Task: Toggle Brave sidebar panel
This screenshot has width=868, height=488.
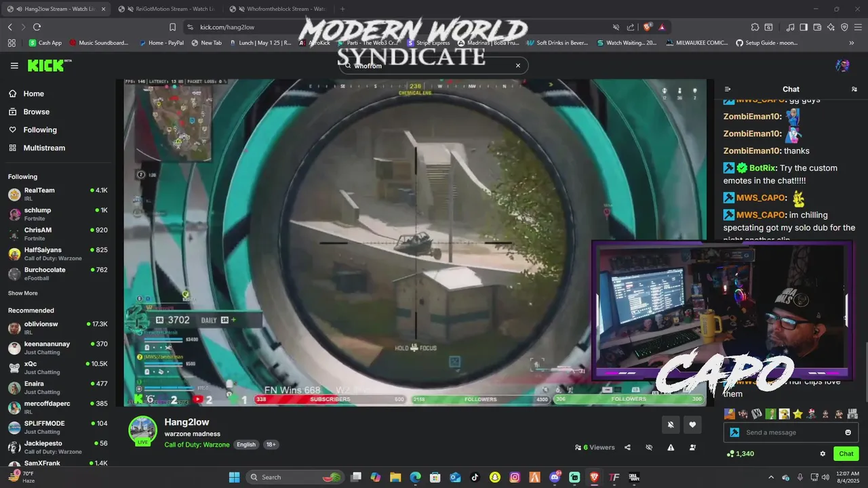Action: [804, 27]
